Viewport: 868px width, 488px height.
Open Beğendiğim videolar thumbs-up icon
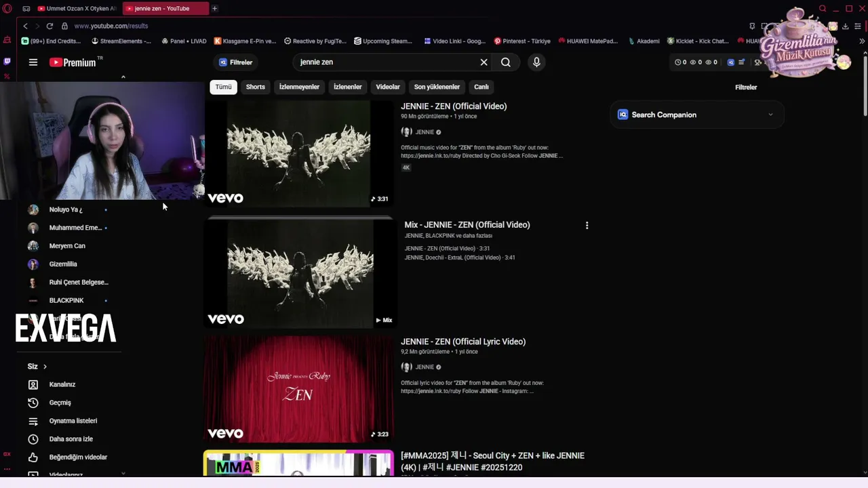pos(33,457)
